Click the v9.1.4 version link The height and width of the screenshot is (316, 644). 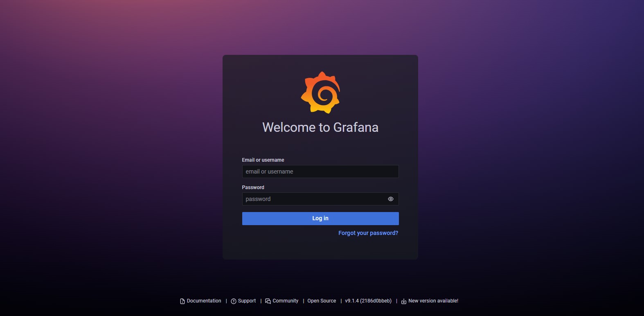pyautogui.click(x=368, y=301)
